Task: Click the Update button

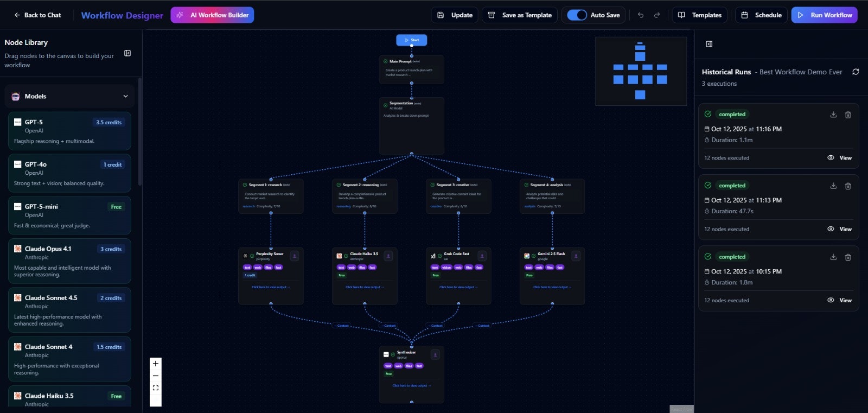Action: [x=455, y=15]
